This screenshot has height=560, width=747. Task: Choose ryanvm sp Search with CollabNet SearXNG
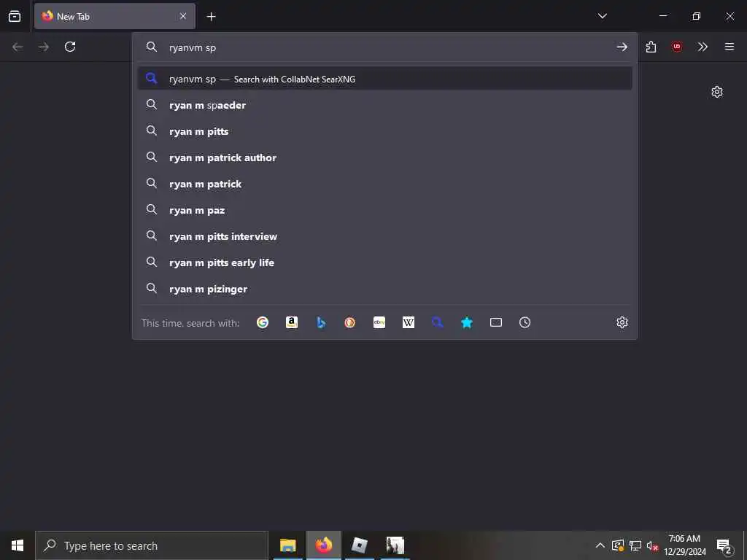tap(385, 79)
